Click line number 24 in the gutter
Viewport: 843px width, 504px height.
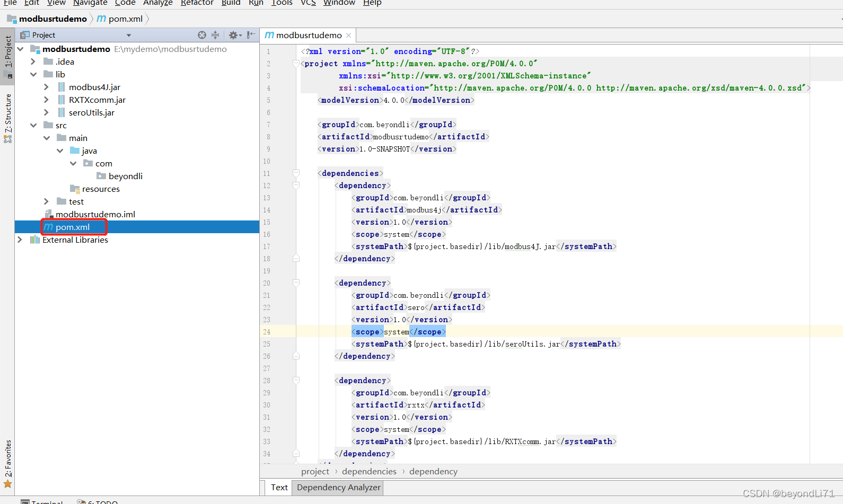point(267,332)
